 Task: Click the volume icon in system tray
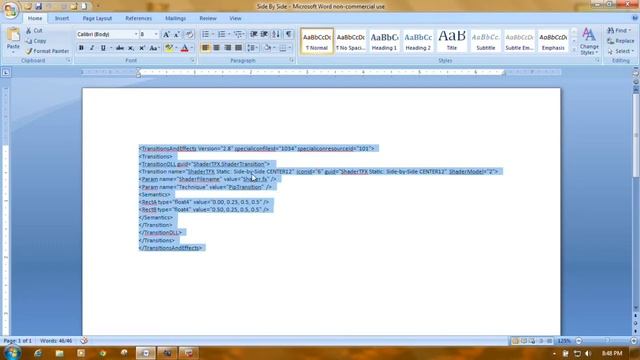tap(588, 353)
